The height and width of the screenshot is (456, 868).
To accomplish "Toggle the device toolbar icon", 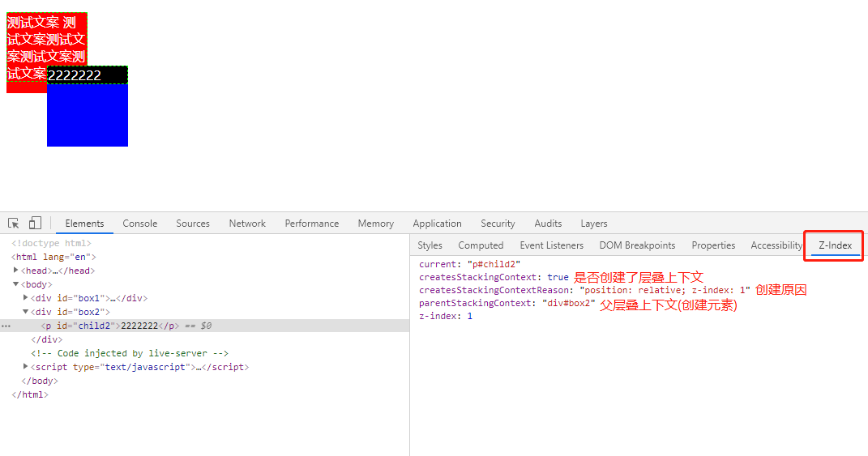I will coord(35,224).
